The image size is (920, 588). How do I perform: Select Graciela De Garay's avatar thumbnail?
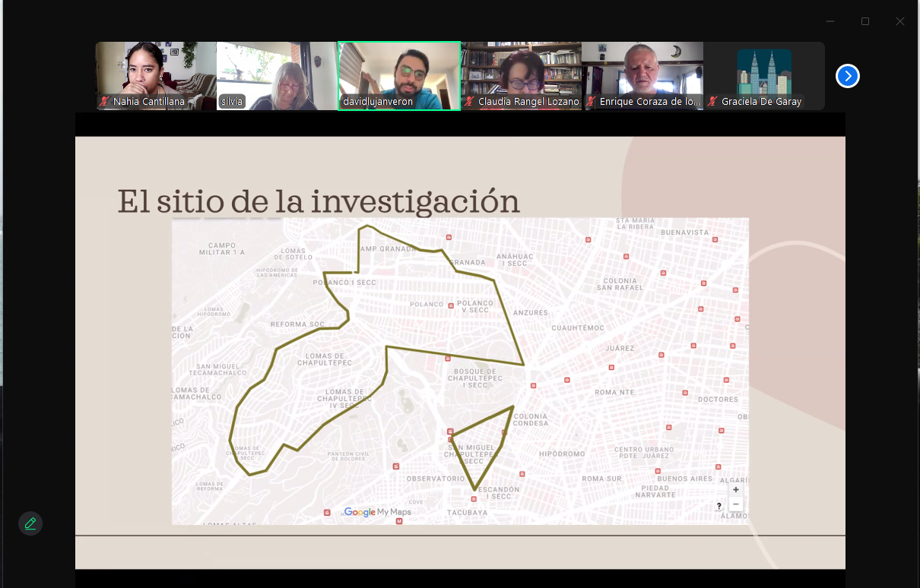(x=764, y=76)
